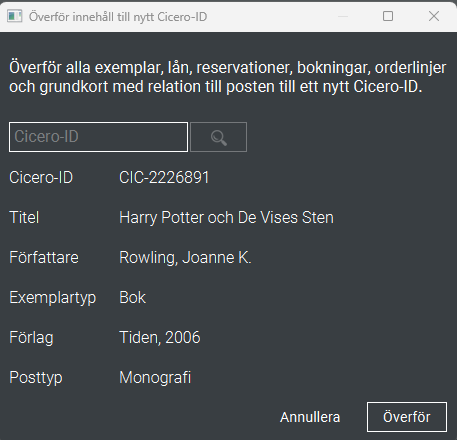The width and height of the screenshot is (457, 440).
Task: Click the dialog title bar text
Action: 118,17
